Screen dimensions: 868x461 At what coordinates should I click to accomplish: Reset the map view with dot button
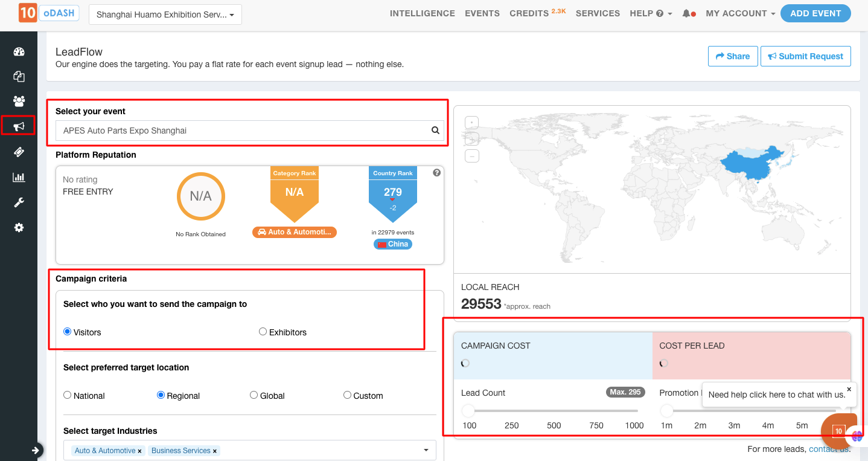(x=472, y=122)
